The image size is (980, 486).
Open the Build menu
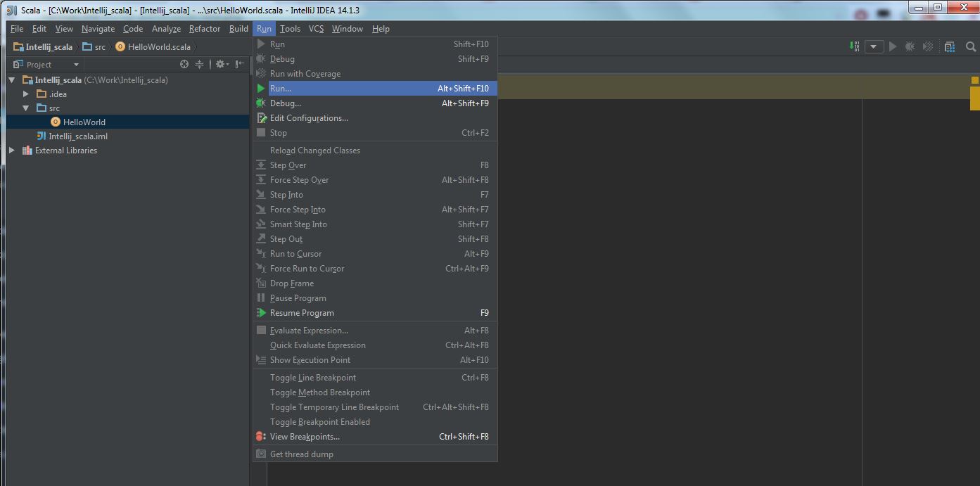(x=238, y=29)
